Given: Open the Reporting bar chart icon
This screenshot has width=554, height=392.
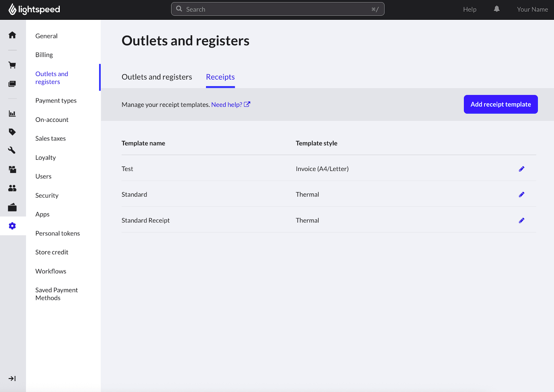Looking at the screenshot, I should coord(12,114).
